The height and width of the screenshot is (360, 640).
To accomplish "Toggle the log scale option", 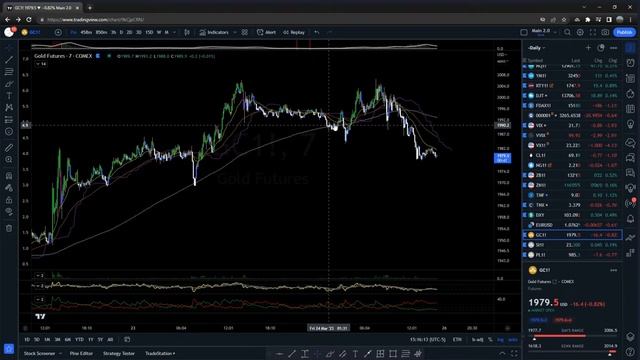I will pyautogui.click(x=500, y=340).
